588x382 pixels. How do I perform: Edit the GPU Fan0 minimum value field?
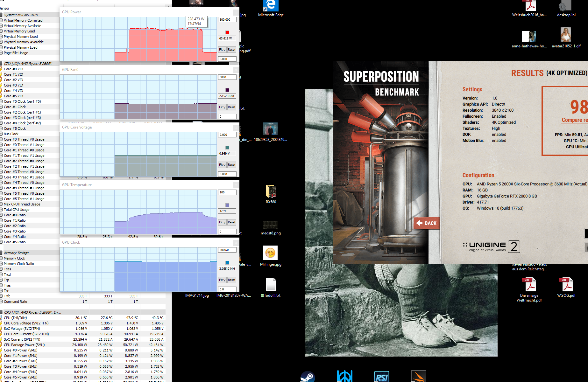(x=227, y=117)
